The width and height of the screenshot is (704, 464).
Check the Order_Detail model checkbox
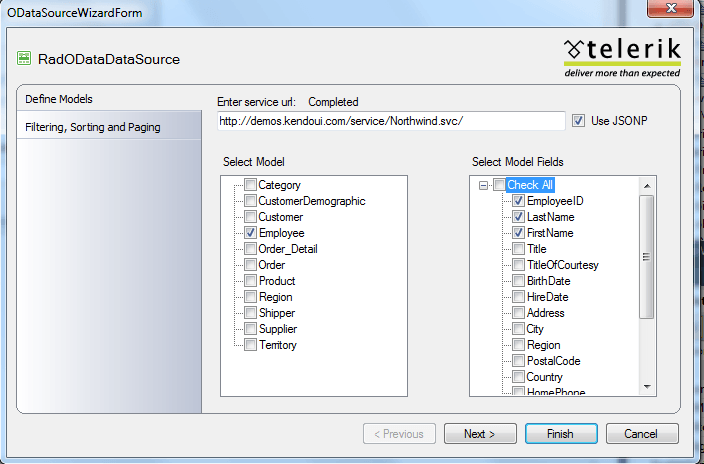[x=250, y=249]
